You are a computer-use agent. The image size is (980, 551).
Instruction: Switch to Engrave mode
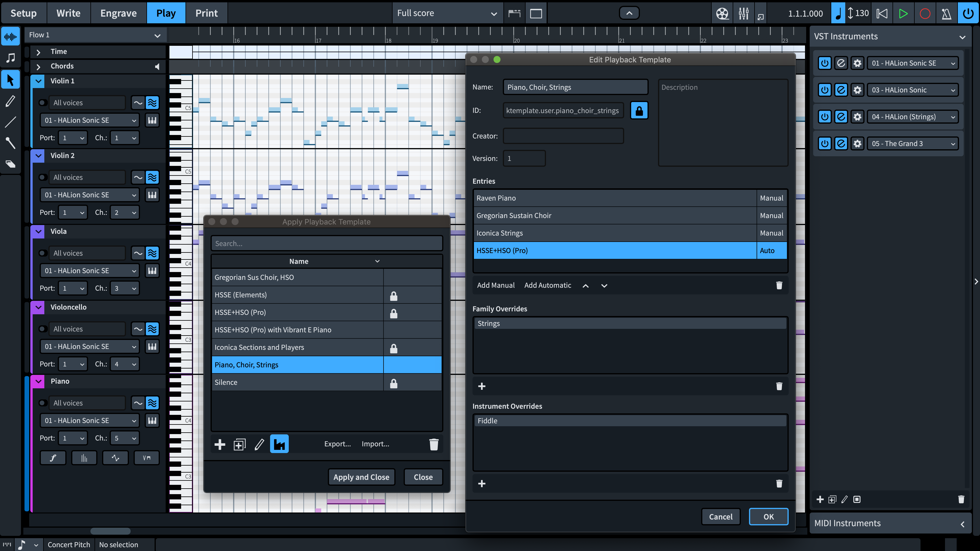pyautogui.click(x=118, y=13)
